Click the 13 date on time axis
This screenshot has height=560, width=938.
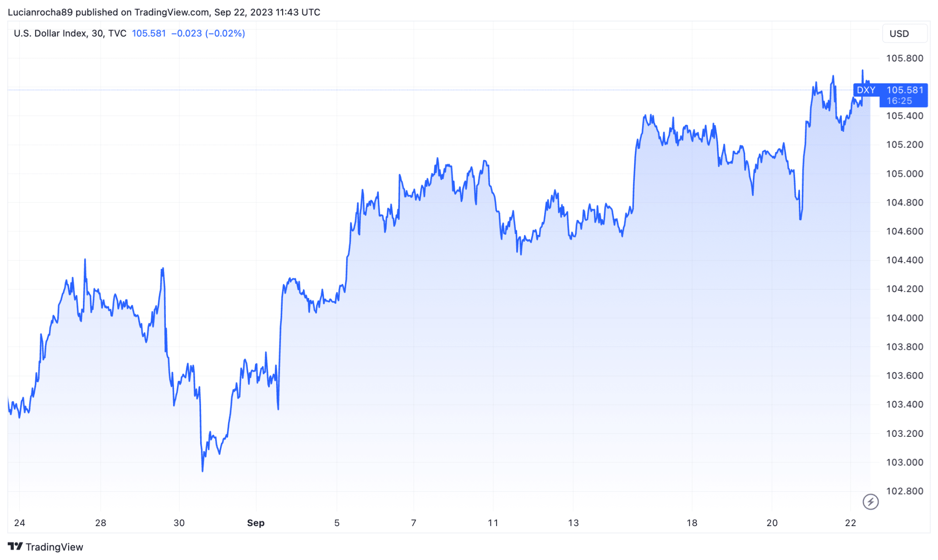click(573, 523)
